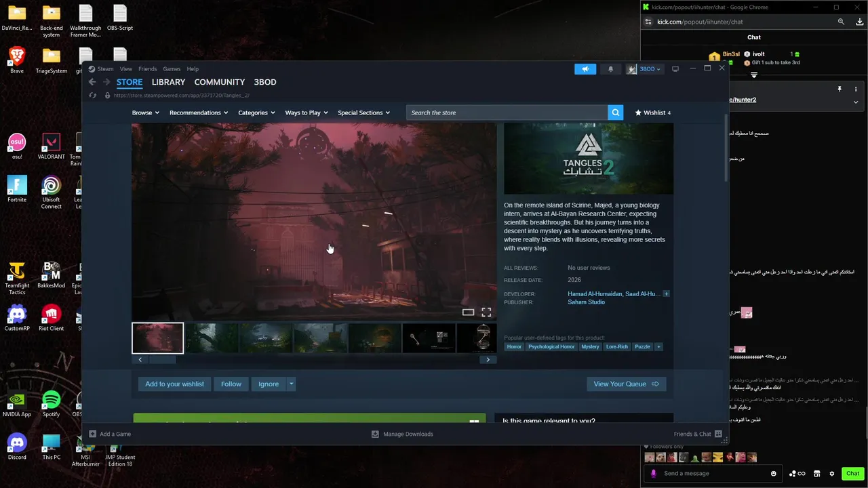
Task: Click the Psychological Horror tag
Action: click(x=551, y=346)
